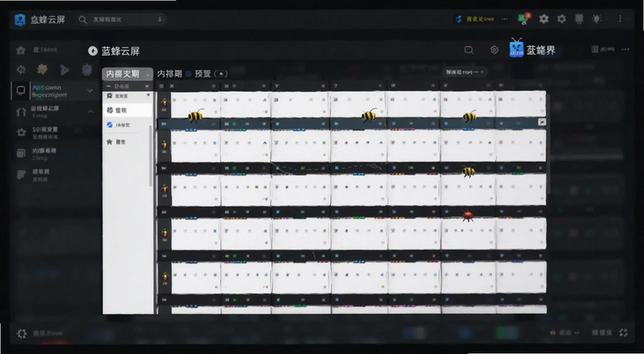The height and width of the screenshot is (354, 644).
Task: Switch to the 内排期 tab
Action: tap(170, 74)
